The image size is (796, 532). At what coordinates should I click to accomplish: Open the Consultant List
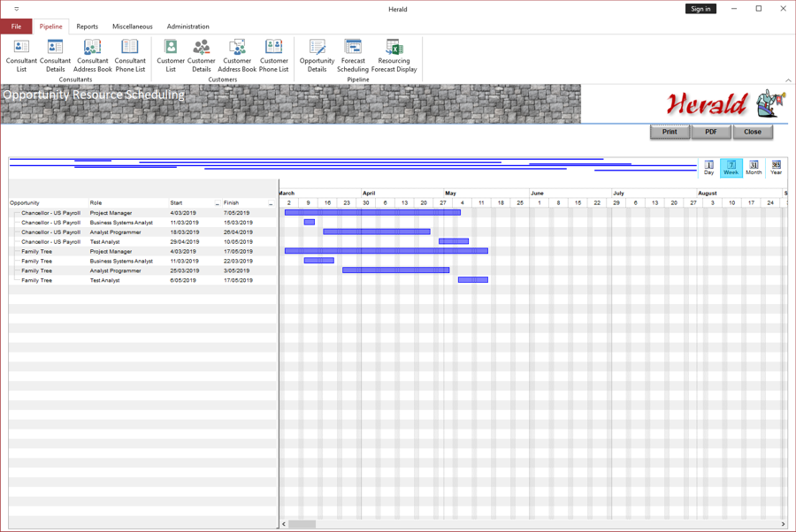[21, 56]
